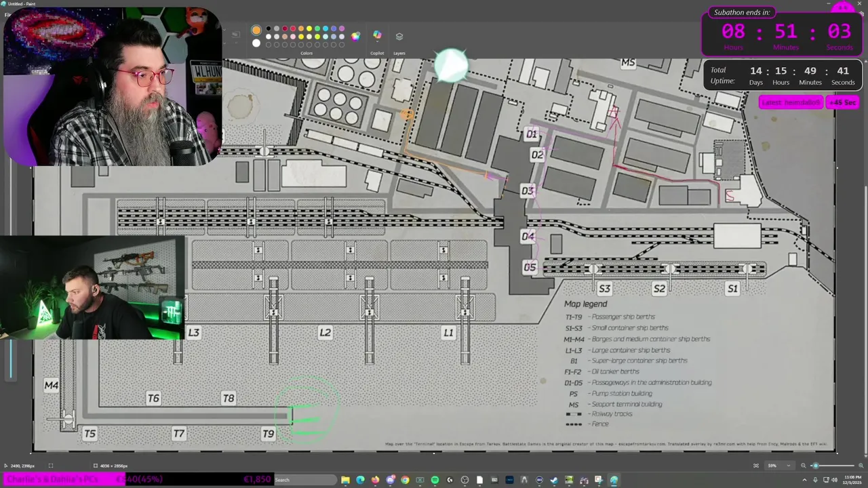This screenshot has width=868, height=488.
Task: Click the T8 berth label on the map
Action: [x=229, y=399]
